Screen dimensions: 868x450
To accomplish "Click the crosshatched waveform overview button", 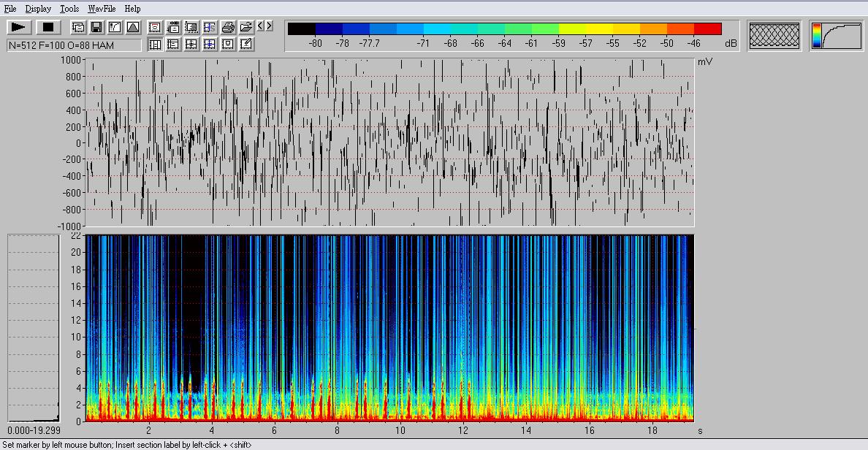I will tap(774, 35).
